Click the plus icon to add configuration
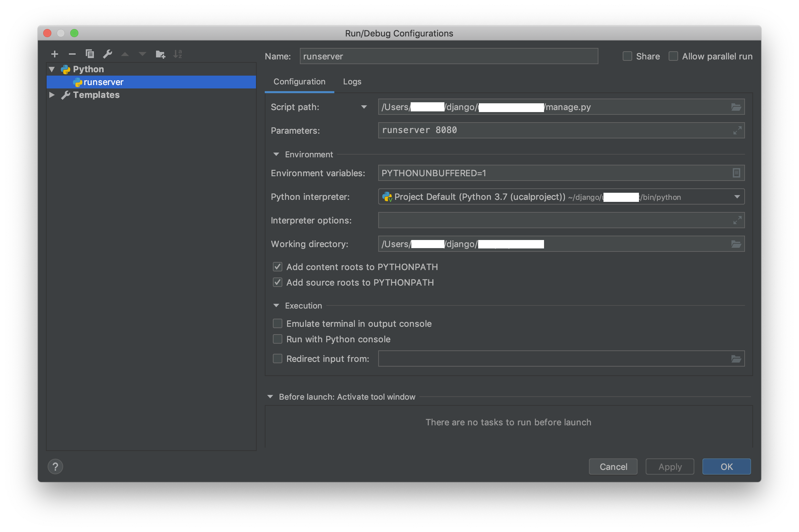 [55, 54]
